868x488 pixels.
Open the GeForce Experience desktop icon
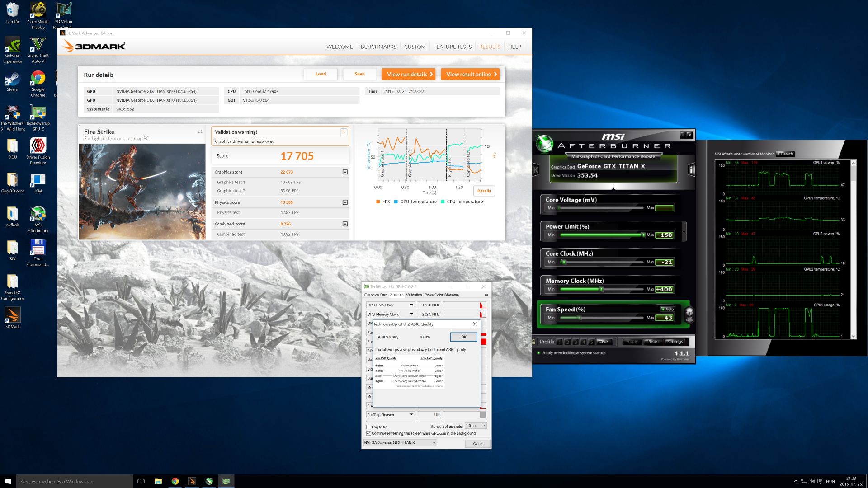[x=12, y=50]
